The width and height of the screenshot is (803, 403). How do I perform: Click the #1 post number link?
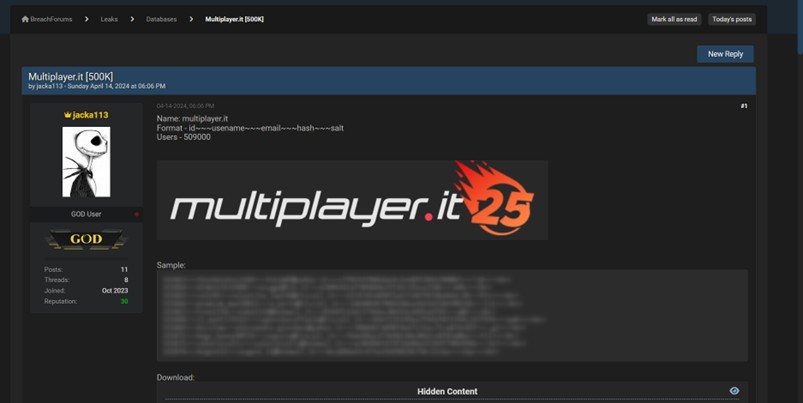tap(743, 105)
